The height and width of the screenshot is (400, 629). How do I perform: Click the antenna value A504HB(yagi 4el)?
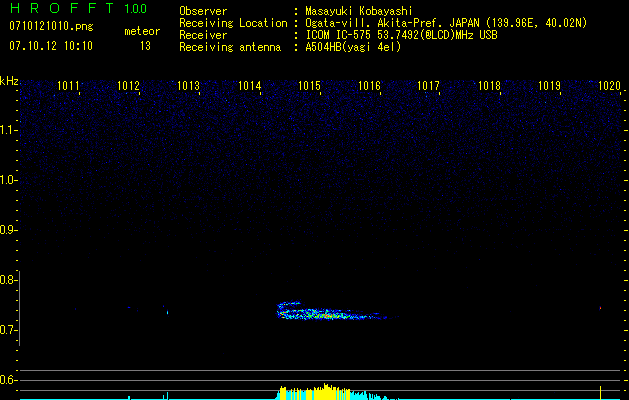353,47
